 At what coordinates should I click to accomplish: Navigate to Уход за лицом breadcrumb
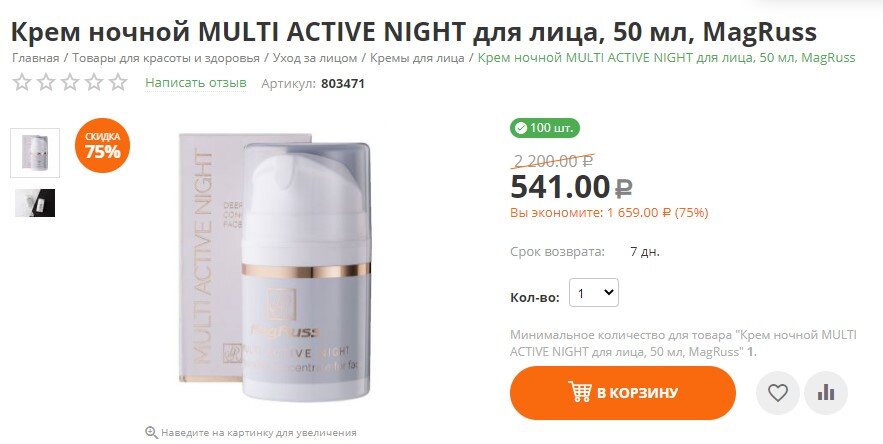pos(315,58)
